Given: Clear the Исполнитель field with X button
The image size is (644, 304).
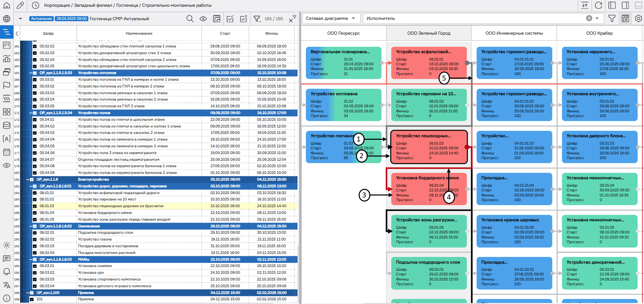Looking at the screenshot, I should pyautogui.click(x=589, y=18).
